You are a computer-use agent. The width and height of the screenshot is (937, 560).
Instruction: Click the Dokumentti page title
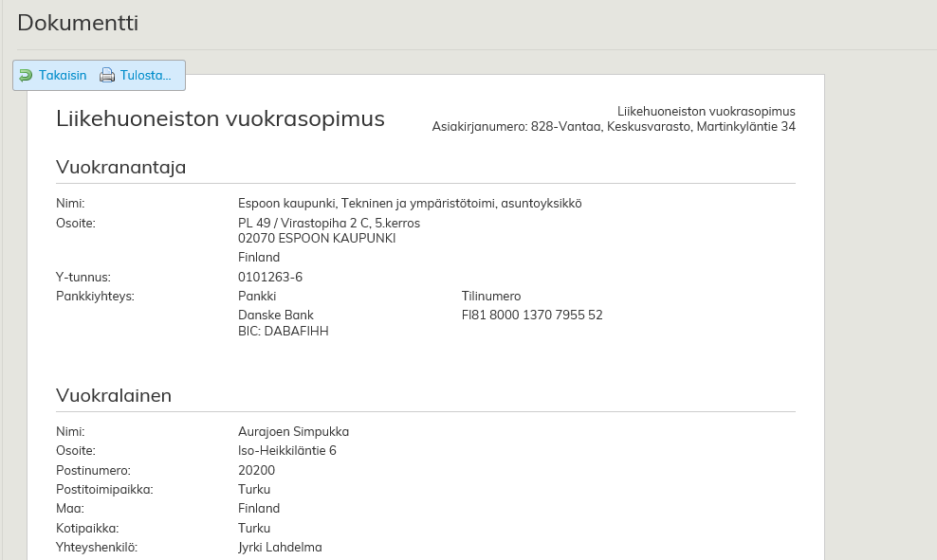78,23
